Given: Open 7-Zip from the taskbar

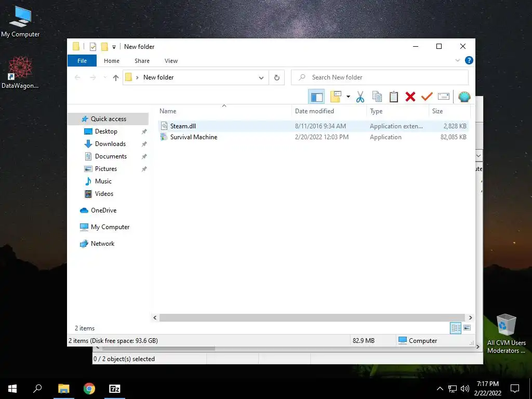Looking at the screenshot, I should point(115,389).
